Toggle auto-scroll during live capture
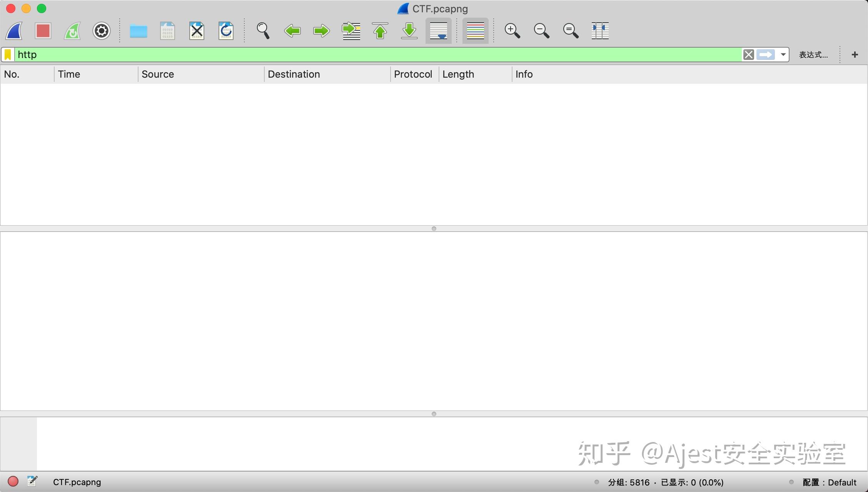This screenshot has height=492, width=868. click(439, 31)
